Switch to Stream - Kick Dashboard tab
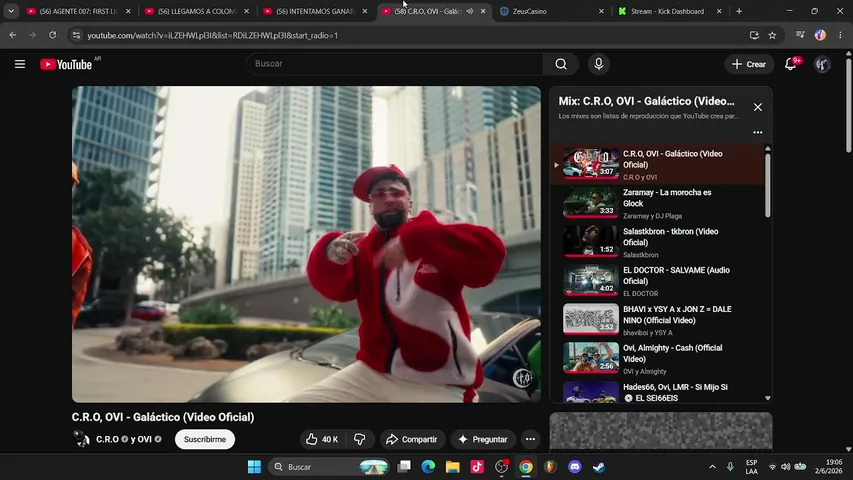The width and height of the screenshot is (853, 480). (x=670, y=11)
